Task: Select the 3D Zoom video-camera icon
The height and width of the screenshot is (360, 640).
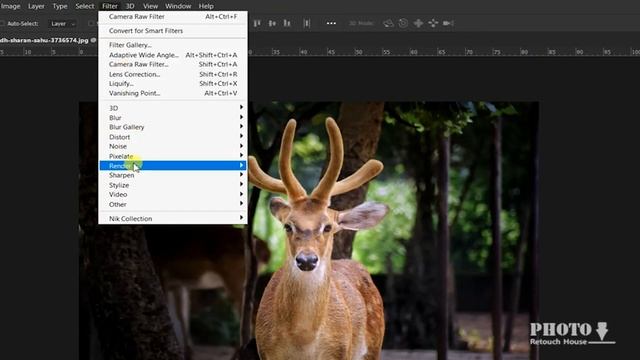Action: coord(448,23)
